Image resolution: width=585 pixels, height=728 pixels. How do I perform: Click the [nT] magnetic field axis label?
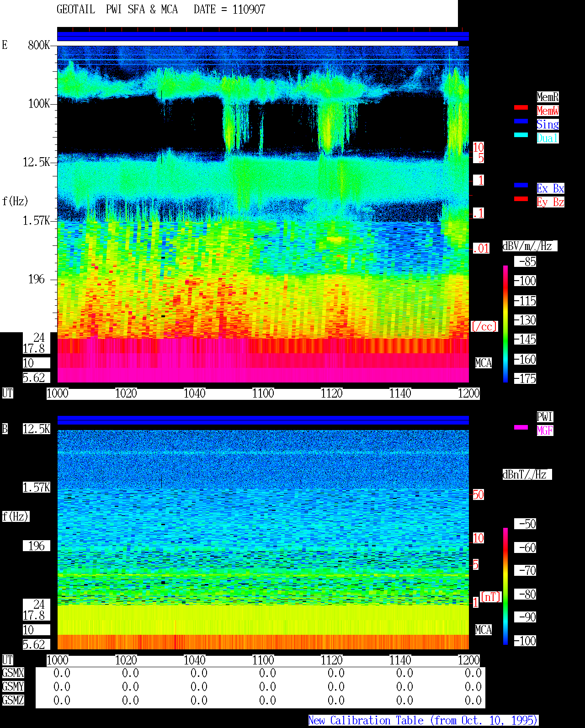click(x=491, y=597)
